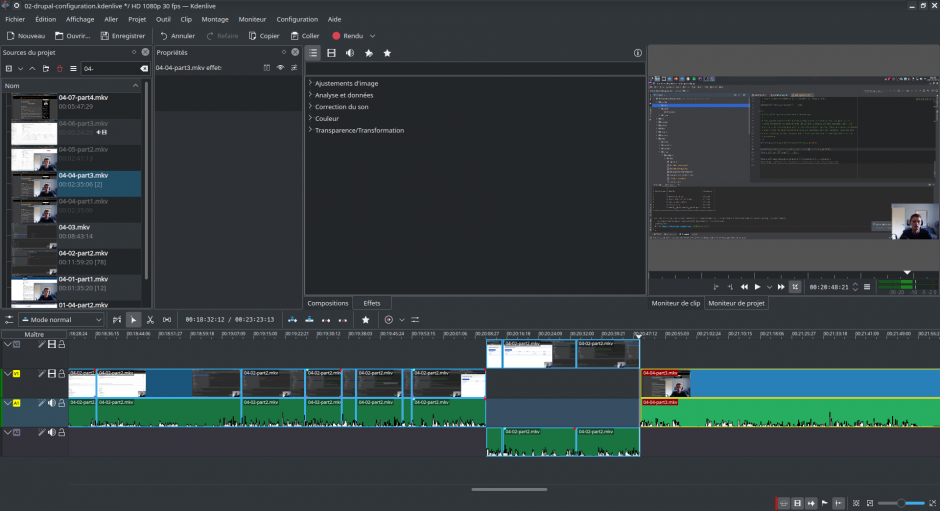Screen dimensions: 940x511
Task: Open the Mode normal edit mode dropdown
Action: [62, 320]
